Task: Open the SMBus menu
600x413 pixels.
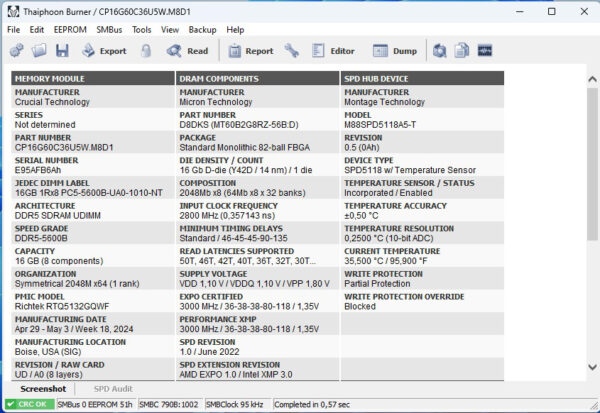Action: pos(109,30)
